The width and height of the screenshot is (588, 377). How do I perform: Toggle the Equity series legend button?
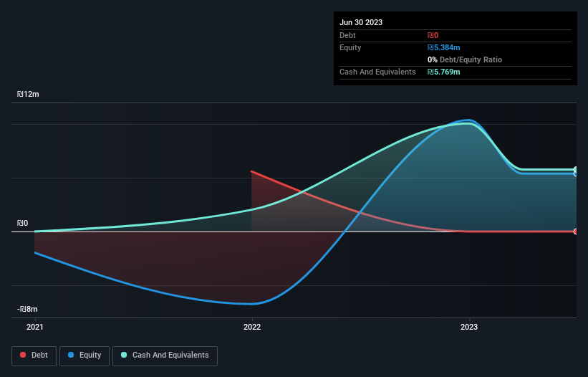(85, 355)
